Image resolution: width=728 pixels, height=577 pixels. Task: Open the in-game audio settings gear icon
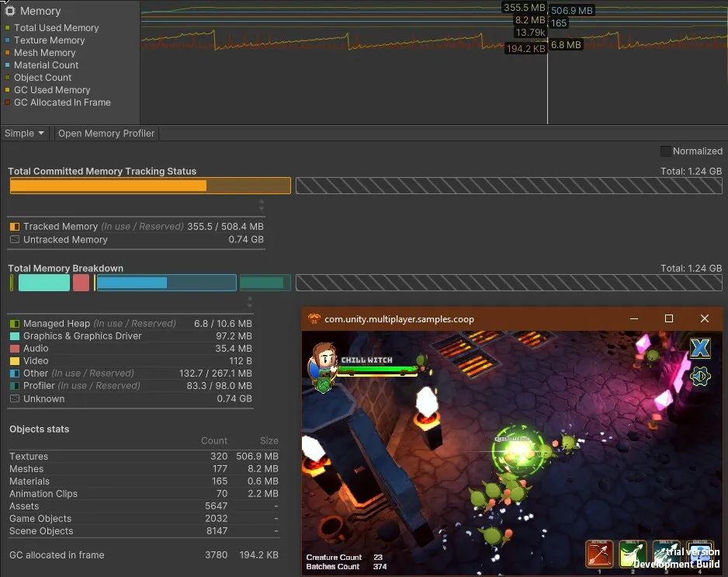point(699,377)
